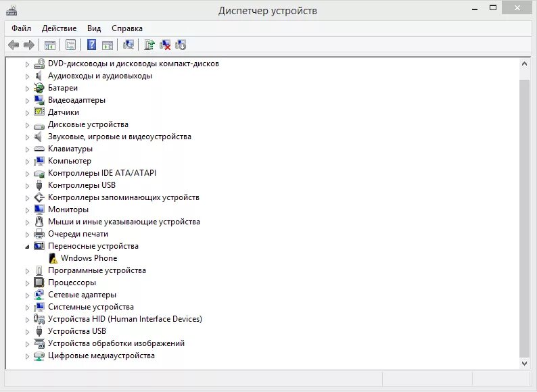Viewport: 537px width, 392px height.
Task: Toggle the action pane toolbar icon
Action: (x=108, y=45)
